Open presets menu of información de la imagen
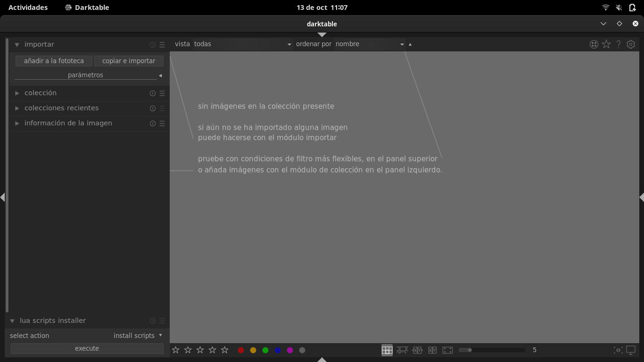644x362 pixels. click(162, 123)
